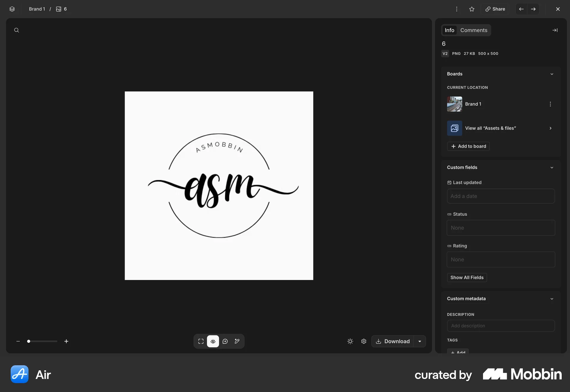Open the layers stack icon
Viewport: 570px width, 392px height.
(x=12, y=9)
